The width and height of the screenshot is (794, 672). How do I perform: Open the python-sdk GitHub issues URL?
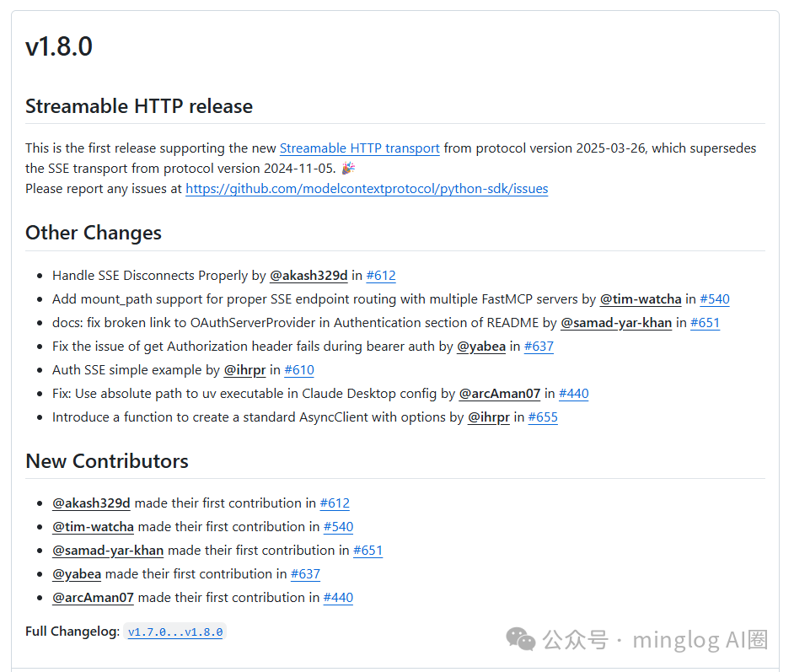(367, 189)
